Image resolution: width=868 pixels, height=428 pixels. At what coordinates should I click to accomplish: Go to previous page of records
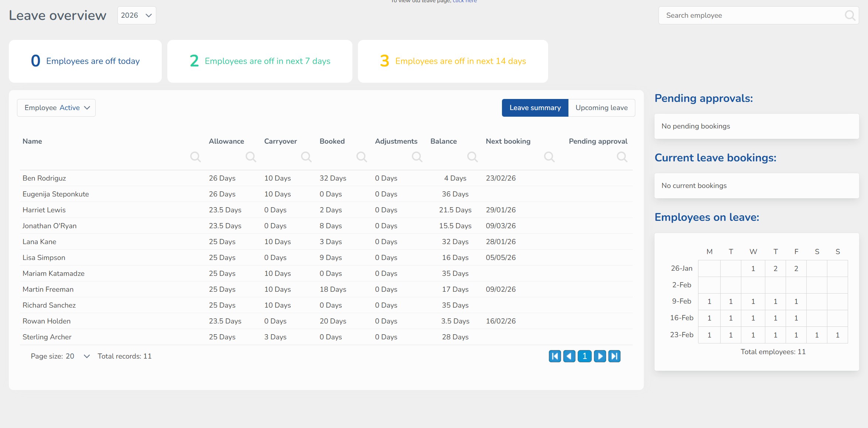pyautogui.click(x=569, y=356)
